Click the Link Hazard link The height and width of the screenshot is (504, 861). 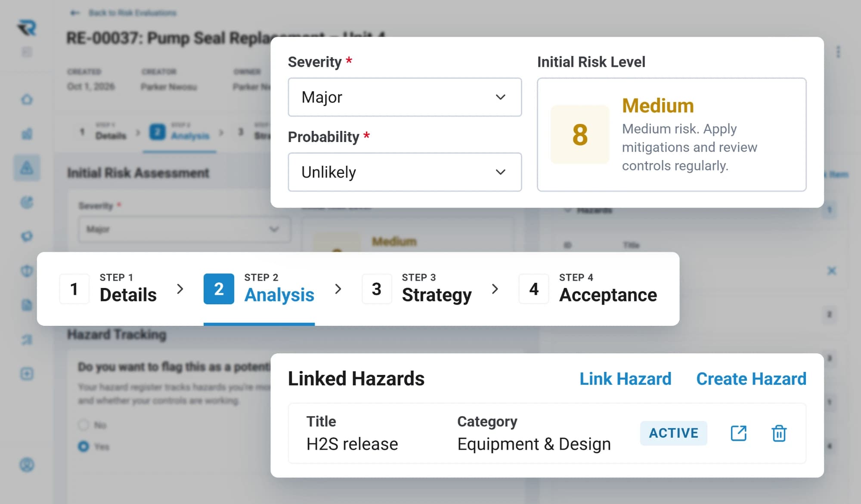click(x=625, y=379)
